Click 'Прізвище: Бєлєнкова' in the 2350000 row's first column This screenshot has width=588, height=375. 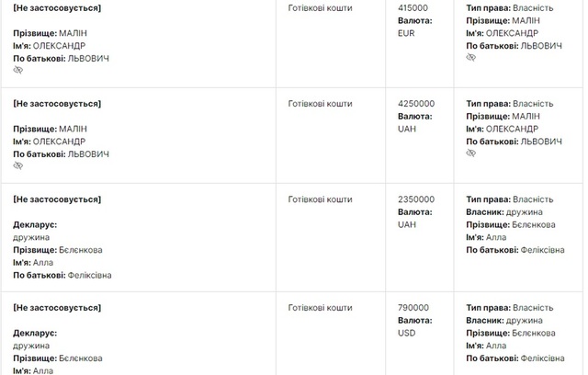[58, 249]
